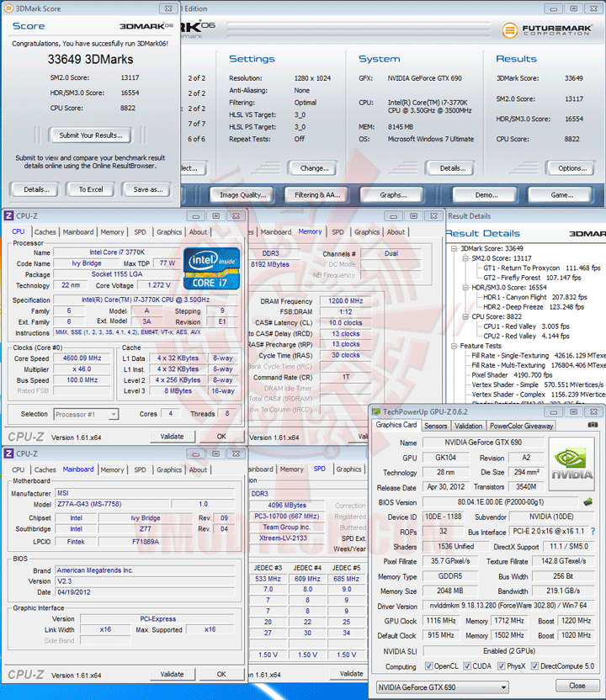
Task: Select GT1 - Return To Proxycon result row
Action: click(542, 268)
